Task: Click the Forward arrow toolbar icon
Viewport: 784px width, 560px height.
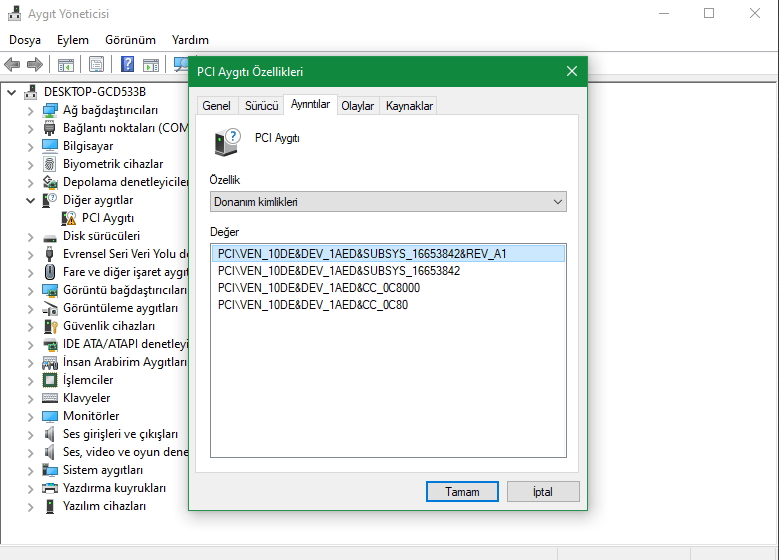Action: (34, 64)
